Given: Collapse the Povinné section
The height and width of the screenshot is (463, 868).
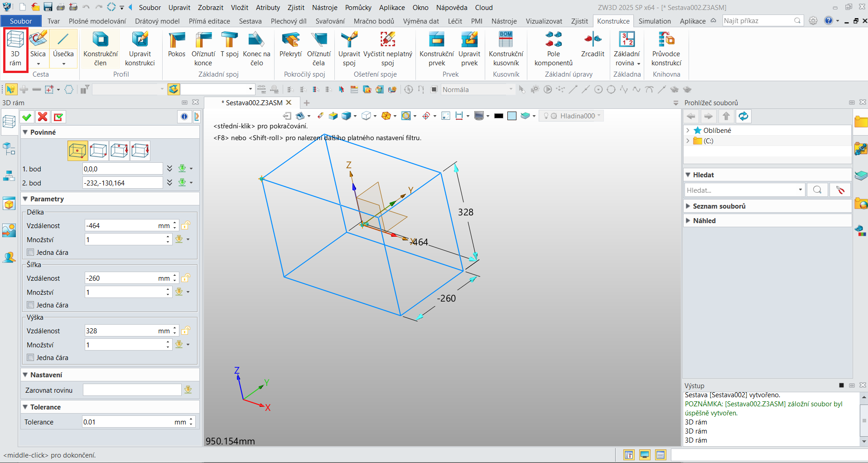Looking at the screenshot, I should [x=25, y=132].
